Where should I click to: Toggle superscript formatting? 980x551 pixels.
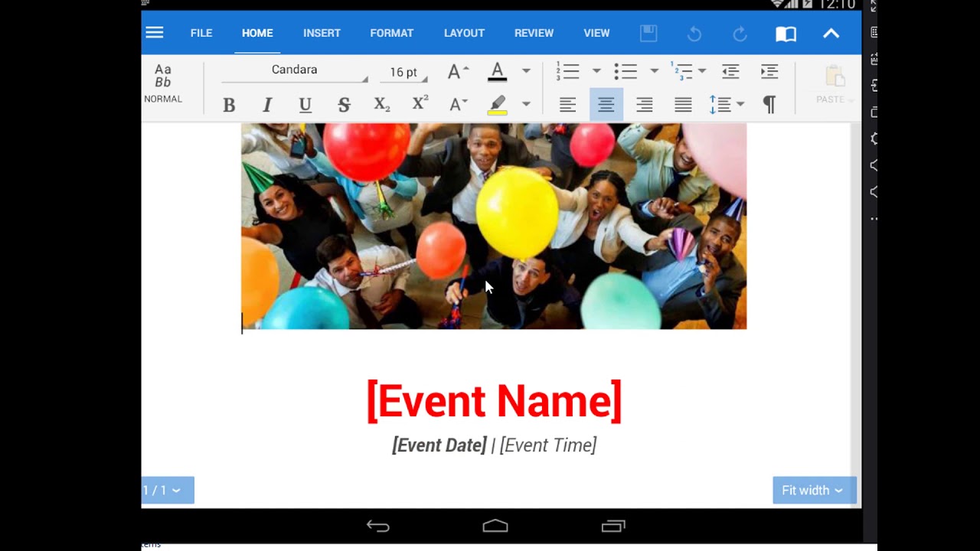(420, 103)
